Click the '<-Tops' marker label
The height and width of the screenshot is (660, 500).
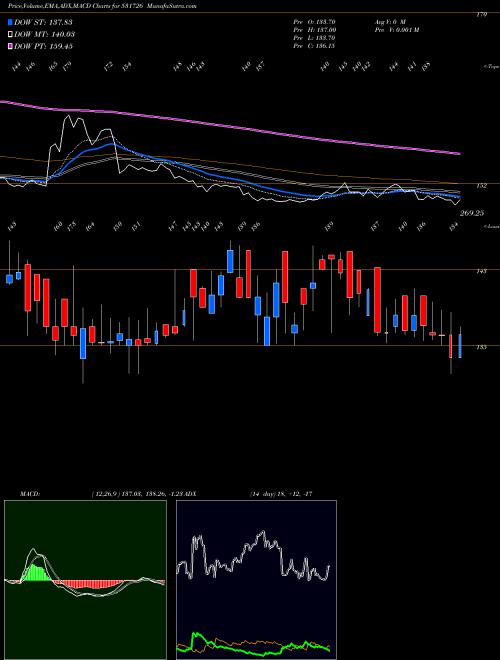coord(491,67)
